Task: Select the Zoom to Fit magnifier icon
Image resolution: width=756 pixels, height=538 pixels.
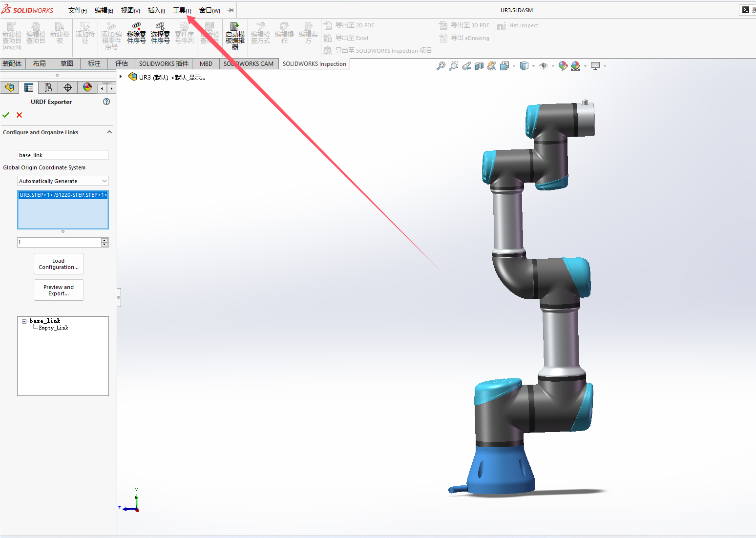Action: tap(441, 65)
